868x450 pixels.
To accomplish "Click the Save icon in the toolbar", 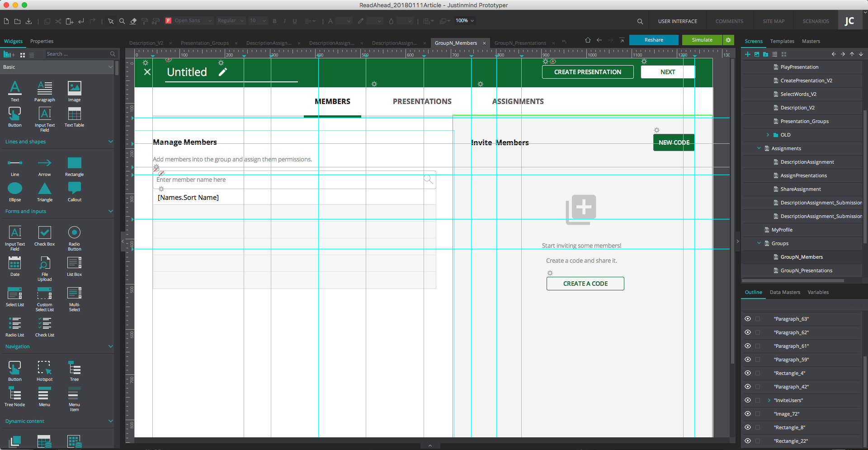I will pyautogui.click(x=28, y=21).
